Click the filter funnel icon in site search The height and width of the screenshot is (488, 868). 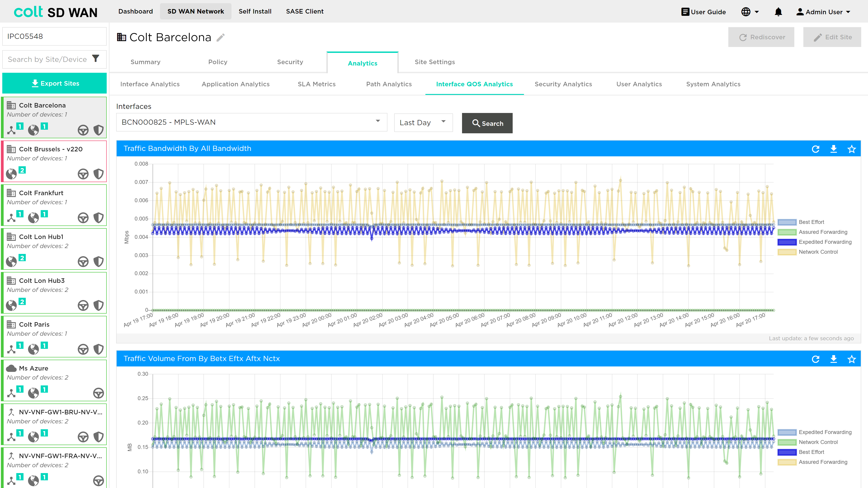[x=96, y=59]
